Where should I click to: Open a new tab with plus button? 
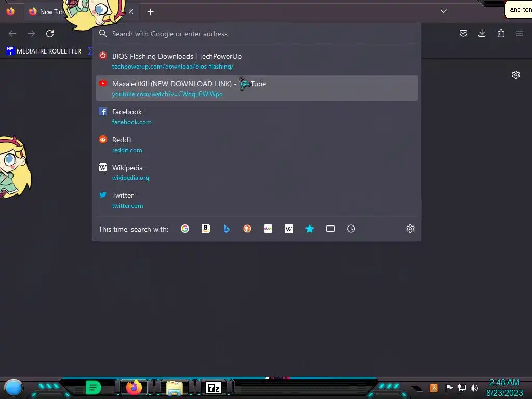point(150,12)
